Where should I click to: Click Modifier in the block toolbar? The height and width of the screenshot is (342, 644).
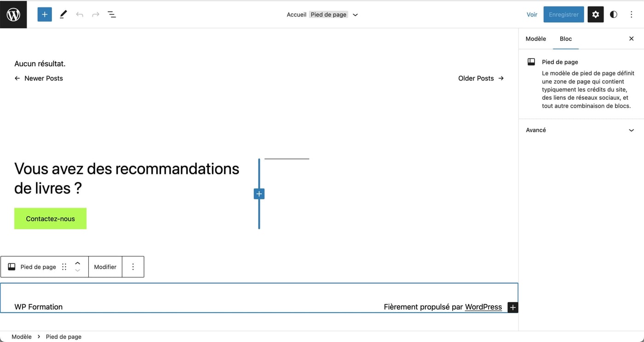click(x=105, y=267)
